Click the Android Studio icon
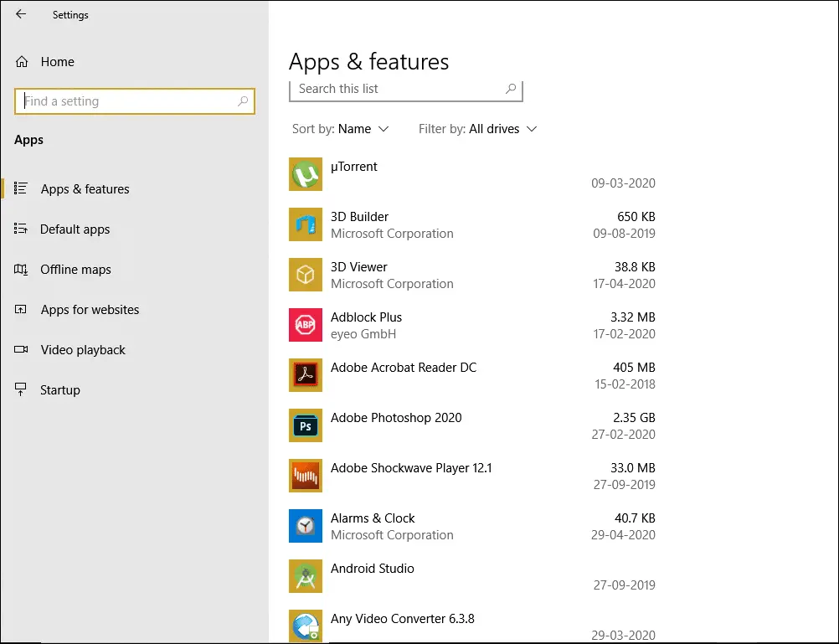839x644 pixels. [x=306, y=576]
